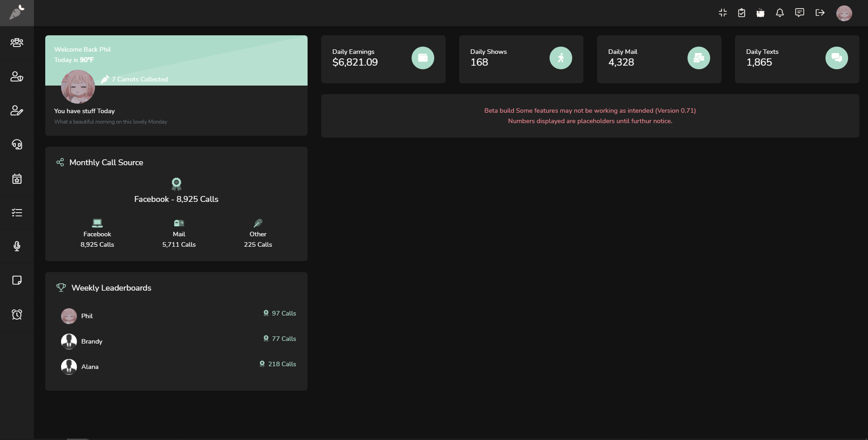Select the user-edit icon in the sidebar
The height and width of the screenshot is (440, 868).
[x=17, y=110]
